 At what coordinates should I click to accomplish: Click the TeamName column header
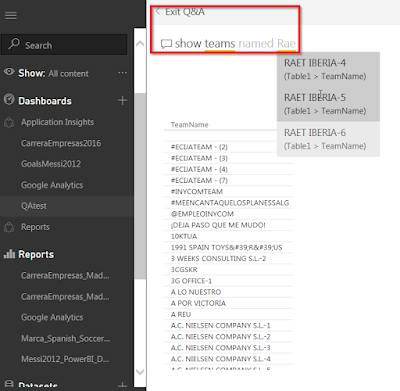tap(190, 125)
